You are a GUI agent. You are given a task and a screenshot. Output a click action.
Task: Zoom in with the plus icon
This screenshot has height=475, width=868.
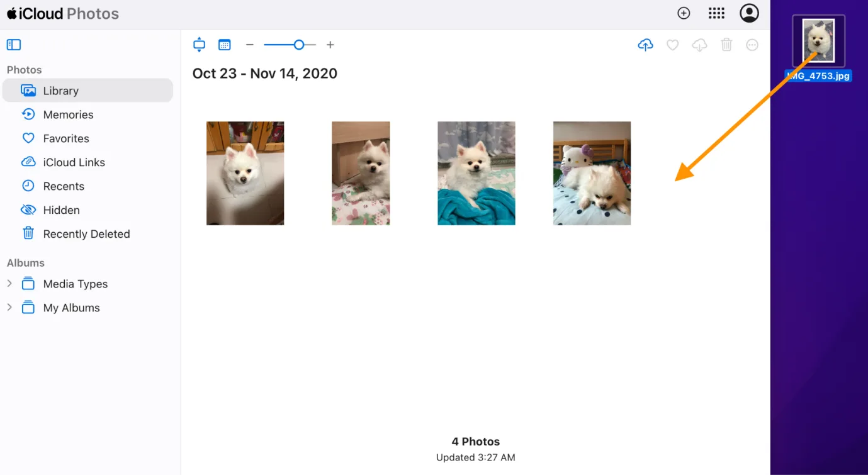coord(330,45)
